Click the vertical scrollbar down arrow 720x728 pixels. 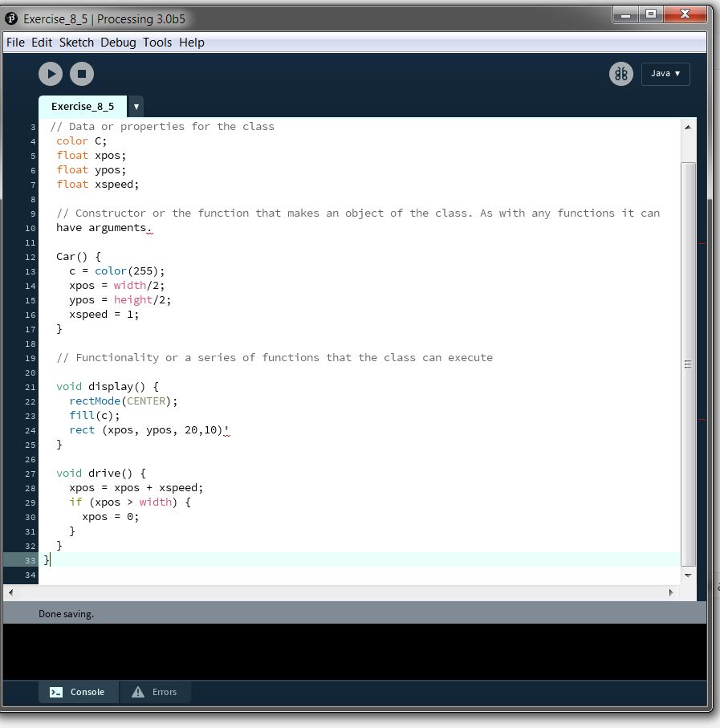point(688,575)
